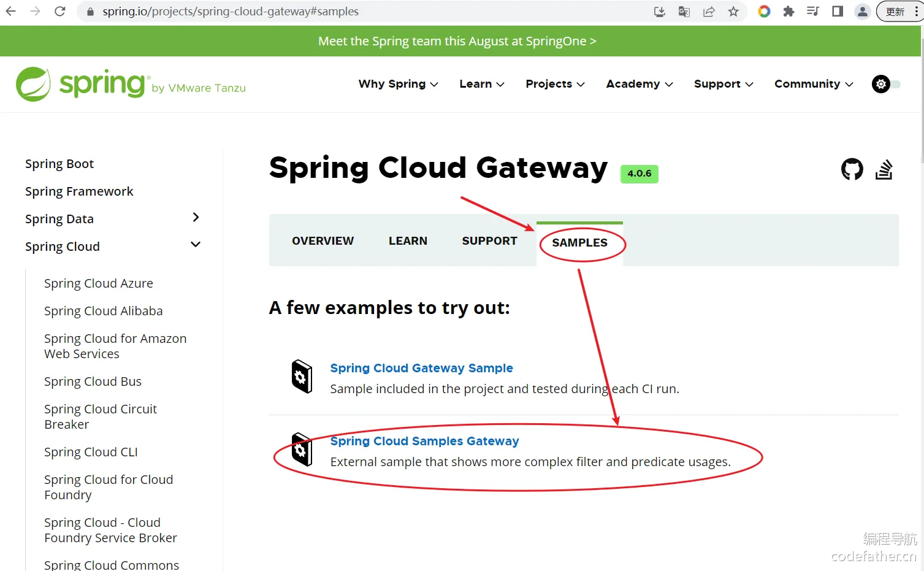Open the Extensions puzzle menu
This screenshot has width=924, height=571.
pos(788,12)
